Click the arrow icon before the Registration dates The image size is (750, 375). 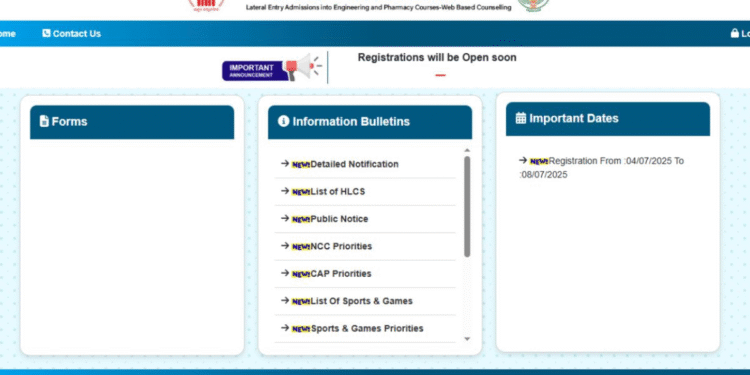click(x=523, y=160)
